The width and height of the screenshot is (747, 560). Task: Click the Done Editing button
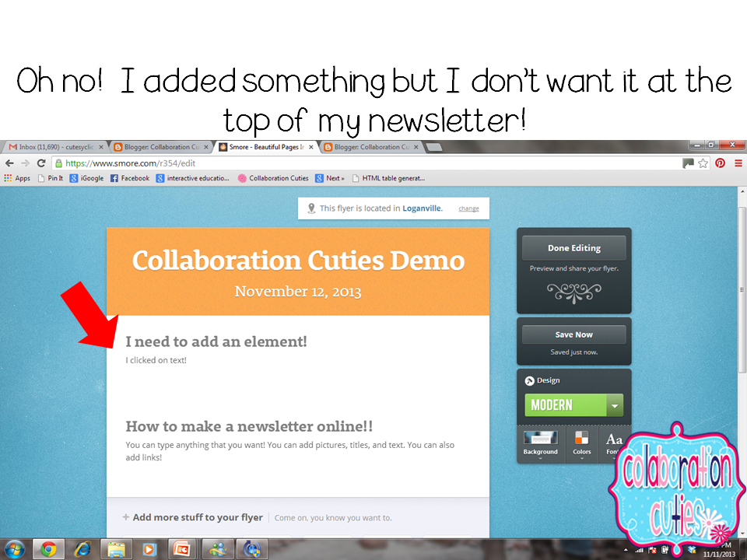(573, 247)
